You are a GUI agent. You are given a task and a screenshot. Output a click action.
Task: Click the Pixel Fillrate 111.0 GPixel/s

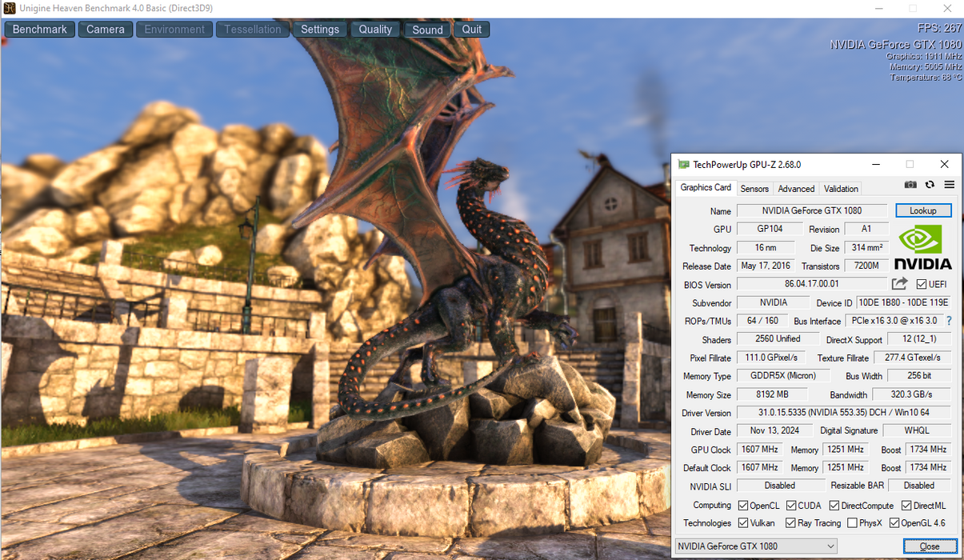[x=772, y=358]
